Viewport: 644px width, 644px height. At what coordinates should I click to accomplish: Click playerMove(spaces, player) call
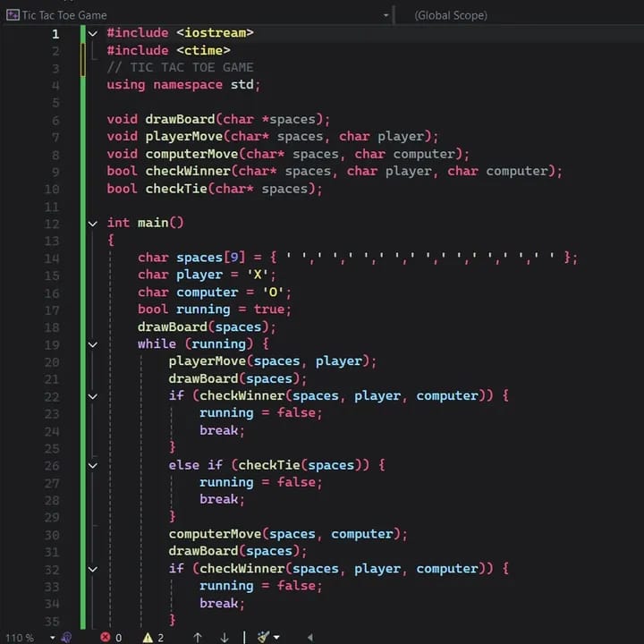pyautogui.click(x=272, y=361)
